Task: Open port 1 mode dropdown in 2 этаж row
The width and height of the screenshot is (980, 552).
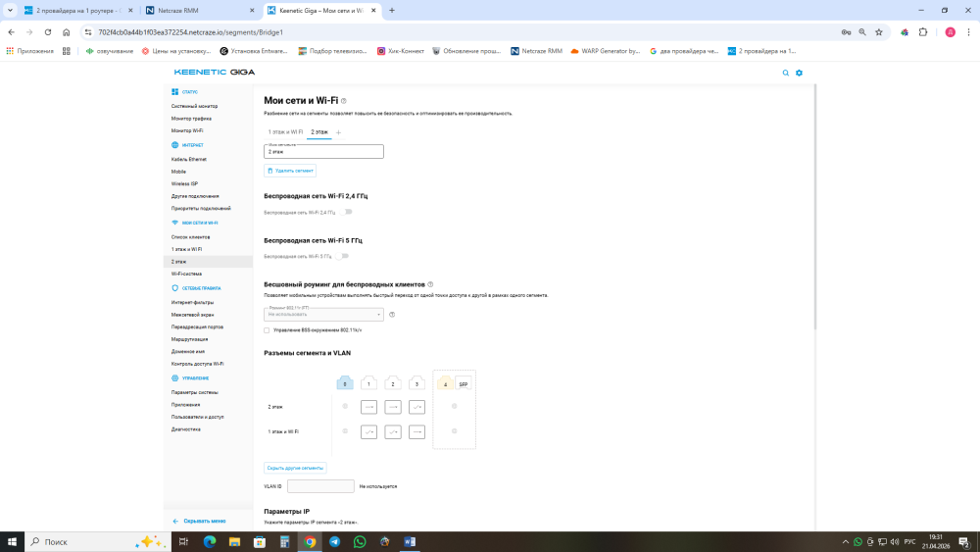Action: [368, 406]
